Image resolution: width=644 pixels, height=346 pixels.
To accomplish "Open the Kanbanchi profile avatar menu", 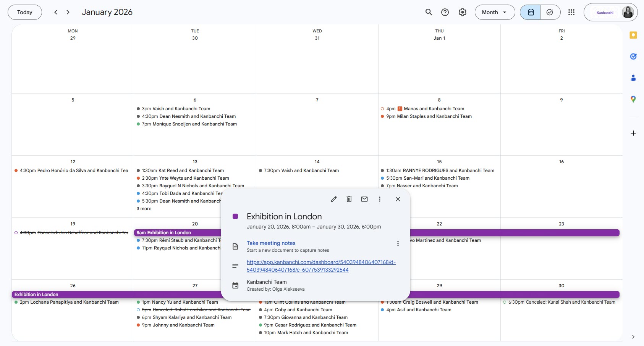I will tap(629, 12).
